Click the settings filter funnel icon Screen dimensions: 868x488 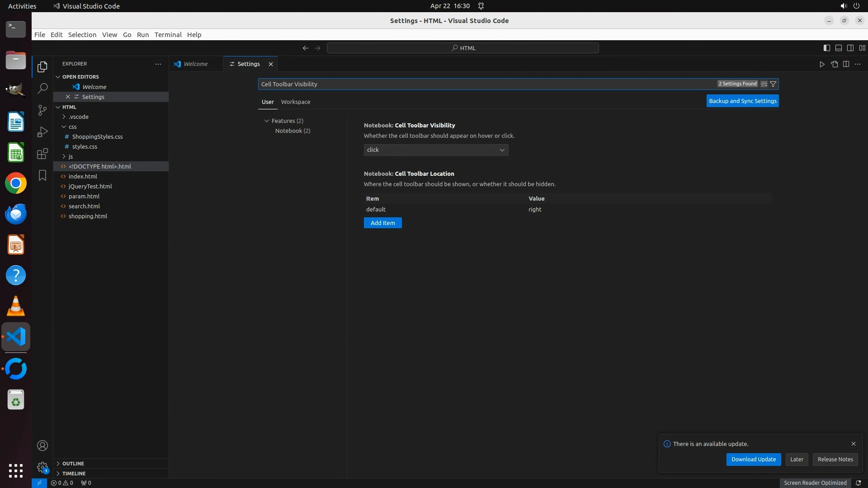[x=773, y=84]
